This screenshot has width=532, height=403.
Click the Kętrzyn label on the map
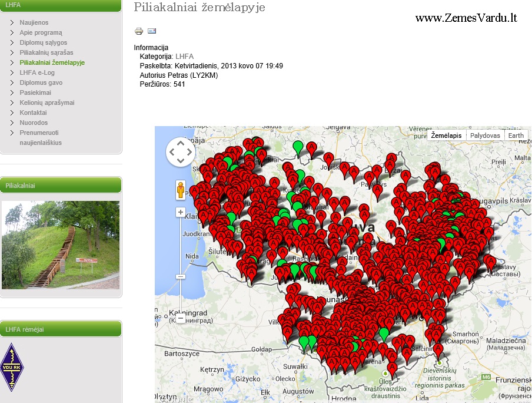coord(212,369)
